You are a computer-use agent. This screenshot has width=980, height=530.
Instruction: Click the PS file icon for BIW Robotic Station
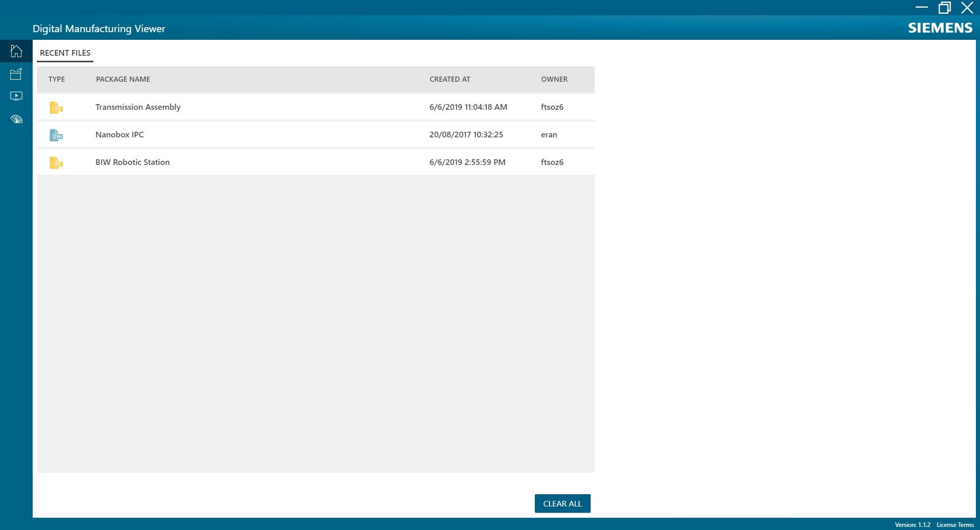(56, 162)
